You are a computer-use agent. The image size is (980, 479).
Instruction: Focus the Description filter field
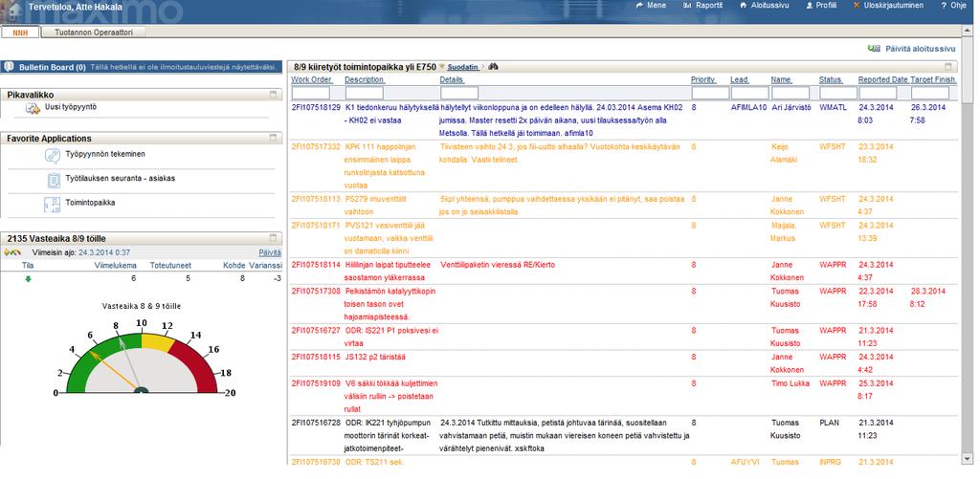364,93
